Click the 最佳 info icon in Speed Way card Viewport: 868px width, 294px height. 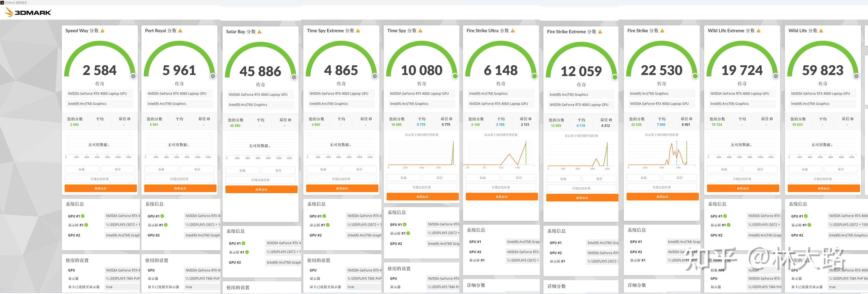point(129,119)
